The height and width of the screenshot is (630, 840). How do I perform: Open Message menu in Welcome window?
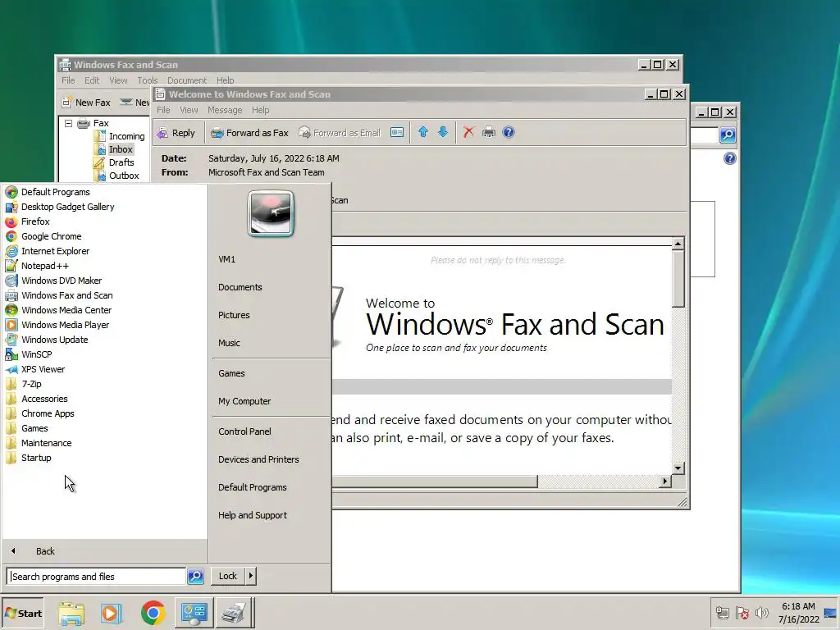click(x=225, y=110)
